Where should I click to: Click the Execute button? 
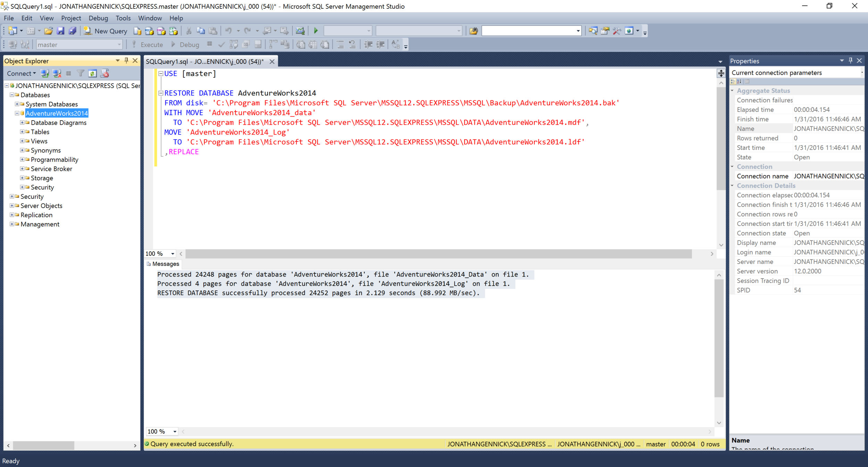click(x=148, y=44)
